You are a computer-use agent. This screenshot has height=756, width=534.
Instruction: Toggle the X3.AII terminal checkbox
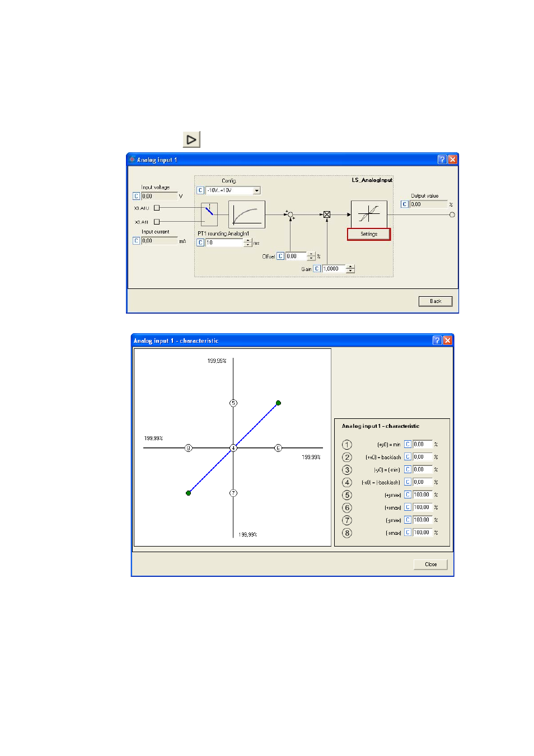click(x=157, y=222)
